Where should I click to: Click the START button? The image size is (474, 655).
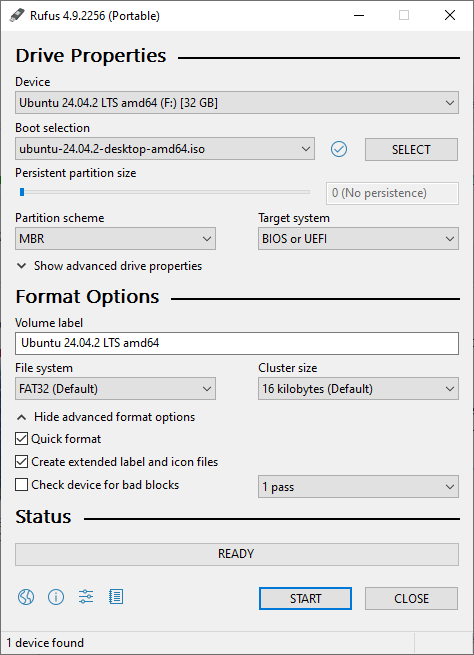[x=305, y=599]
